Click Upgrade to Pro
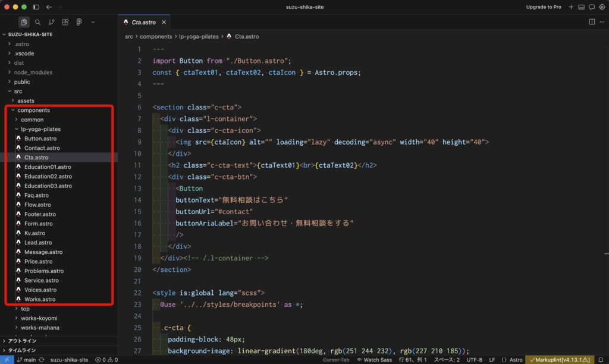 point(544,7)
